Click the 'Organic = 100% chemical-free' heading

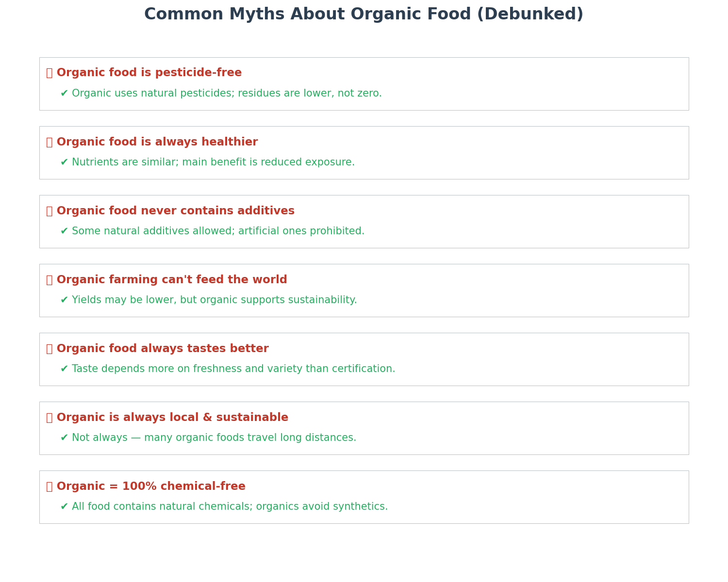click(x=151, y=486)
